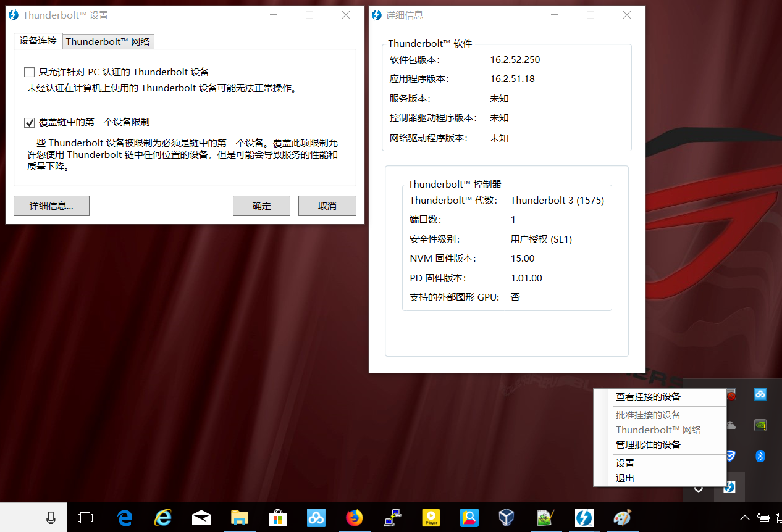Select the Thunderbolt app on the taskbar
This screenshot has height=532, width=782.
[584, 518]
